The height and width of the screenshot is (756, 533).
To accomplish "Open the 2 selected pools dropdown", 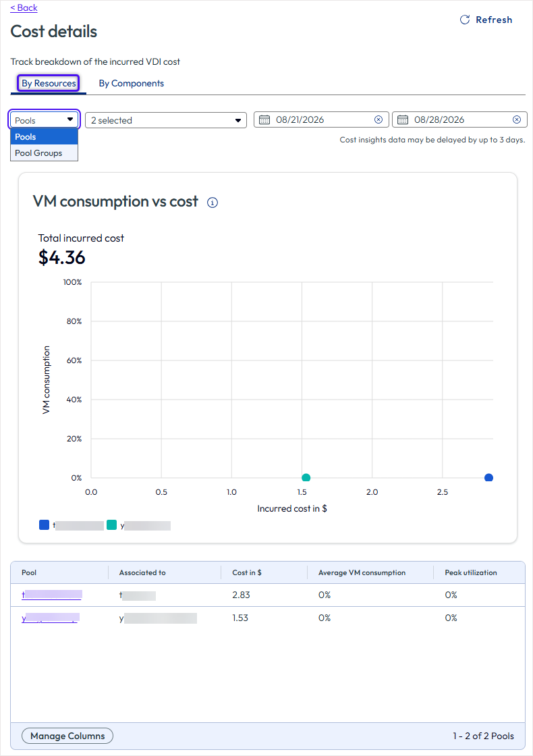I will pos(166,120).
